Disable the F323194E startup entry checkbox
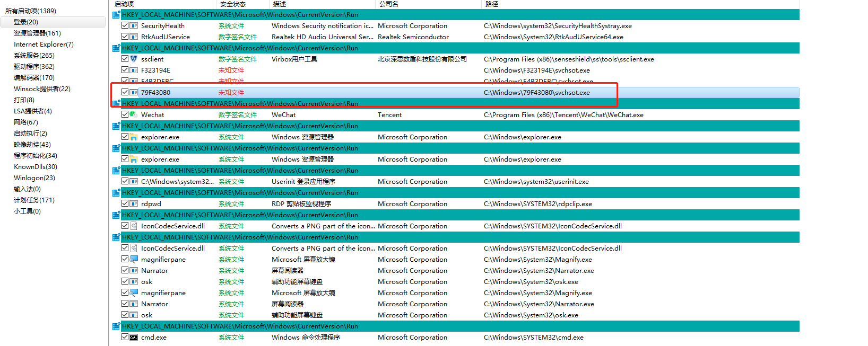 click(x=125, y=70)
